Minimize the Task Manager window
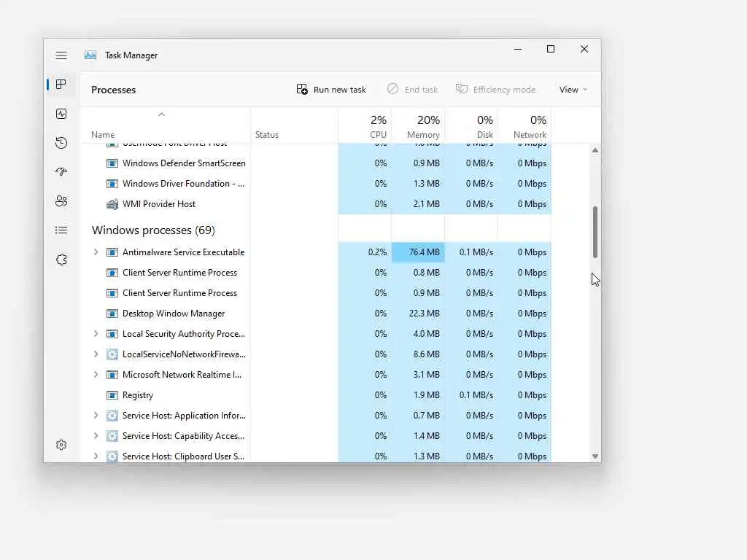Image resolution: width=747 pixels, height=560 pixels. 518,49
